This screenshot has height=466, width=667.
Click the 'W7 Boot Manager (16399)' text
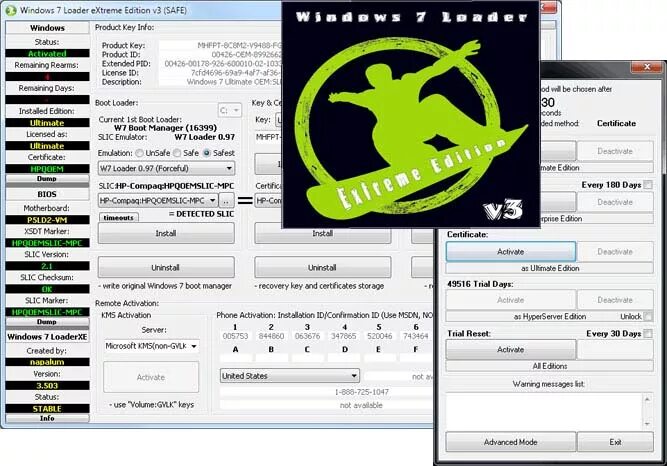click(165, 128)
